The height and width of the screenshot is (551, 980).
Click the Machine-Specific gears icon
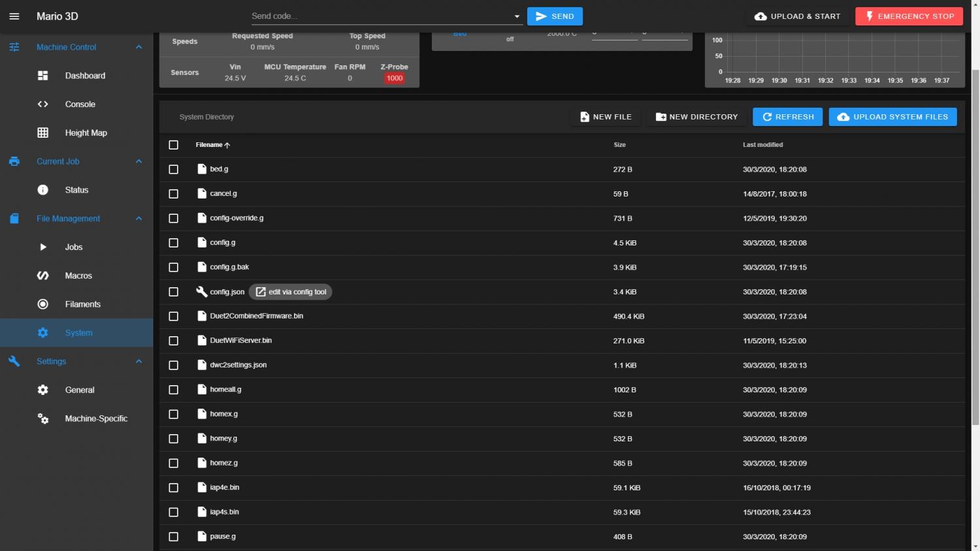pyautogui.click(x=43, y=418)
